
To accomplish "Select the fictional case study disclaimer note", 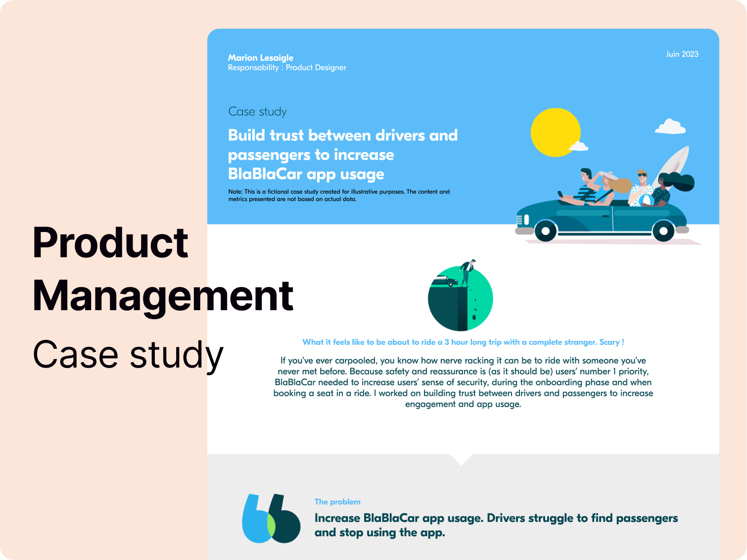I will coord(339,194).
